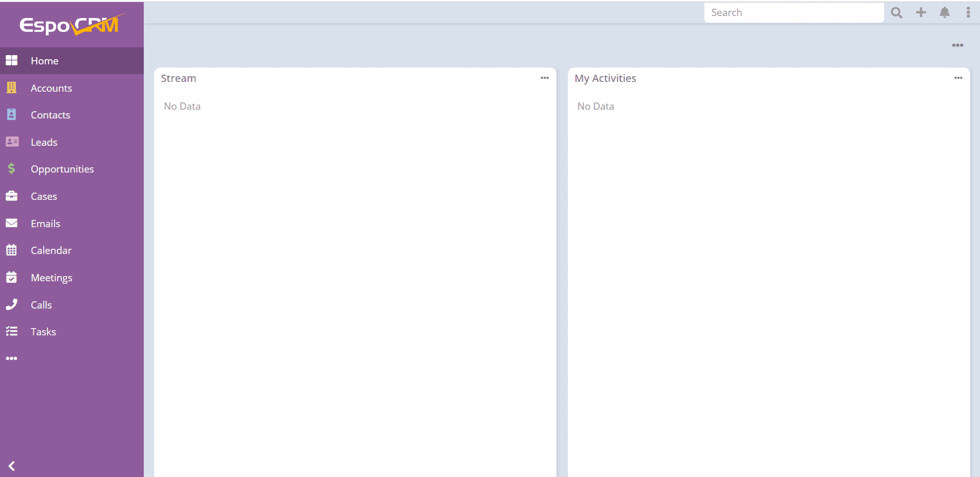Open Accounts from the sidebar icon
The height and width of the screenshot is (477, 980).
tap(12, 88)
